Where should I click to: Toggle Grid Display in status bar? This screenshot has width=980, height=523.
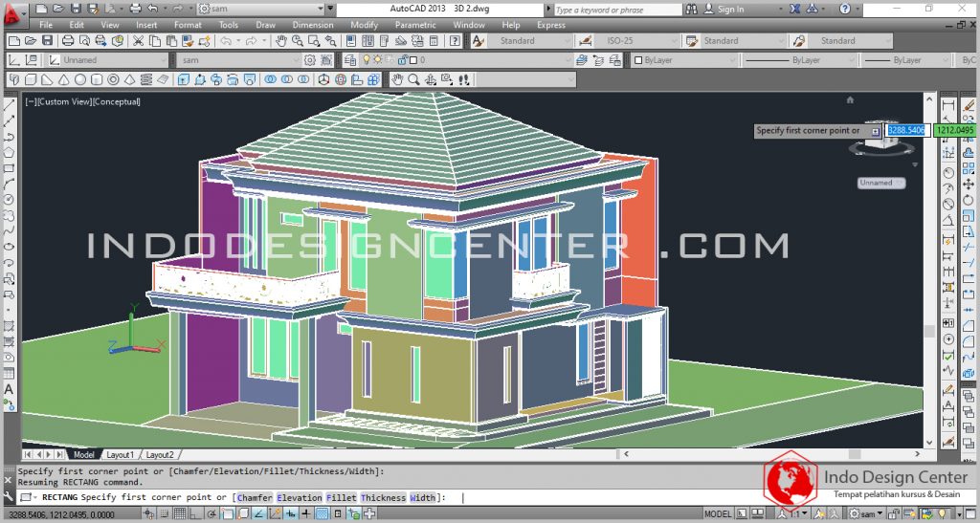click(x=178, y=514)
